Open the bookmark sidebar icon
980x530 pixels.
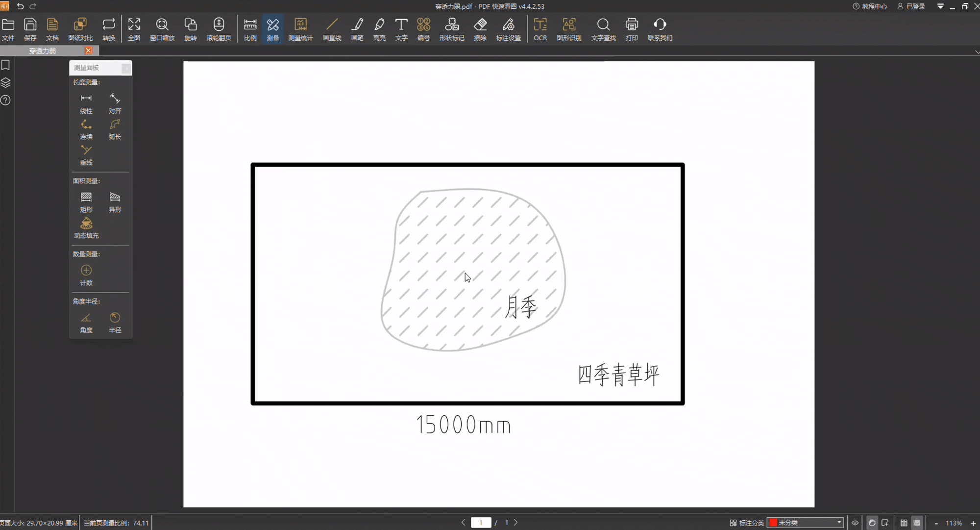pos(6,65)
